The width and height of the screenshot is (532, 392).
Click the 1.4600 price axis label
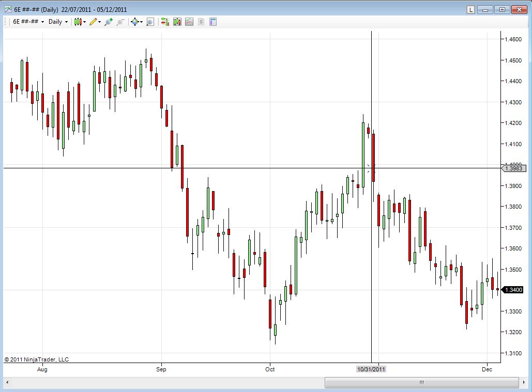coord(513,39)
